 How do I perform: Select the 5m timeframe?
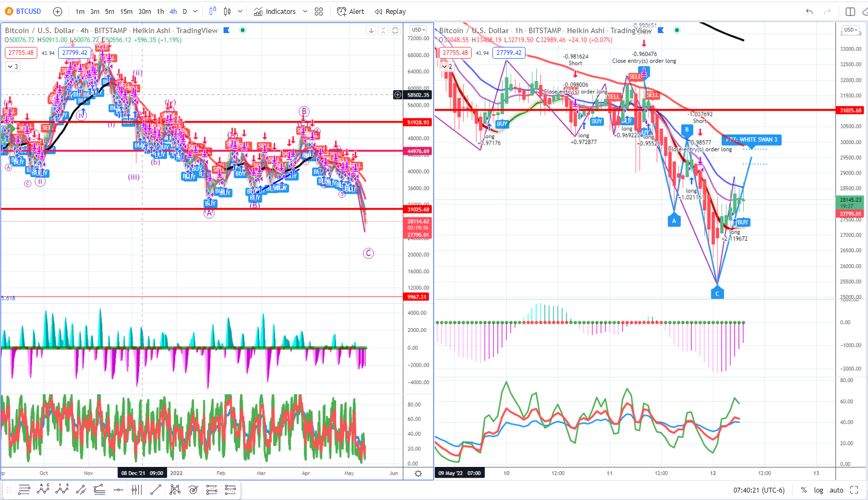pos(109,11)
